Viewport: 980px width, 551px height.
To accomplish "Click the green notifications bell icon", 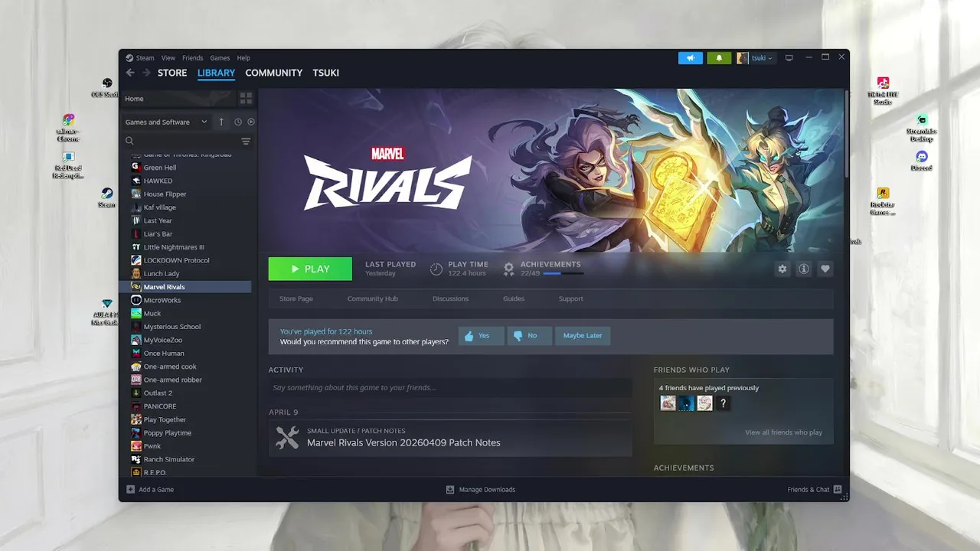I will (x=719, y=58).
